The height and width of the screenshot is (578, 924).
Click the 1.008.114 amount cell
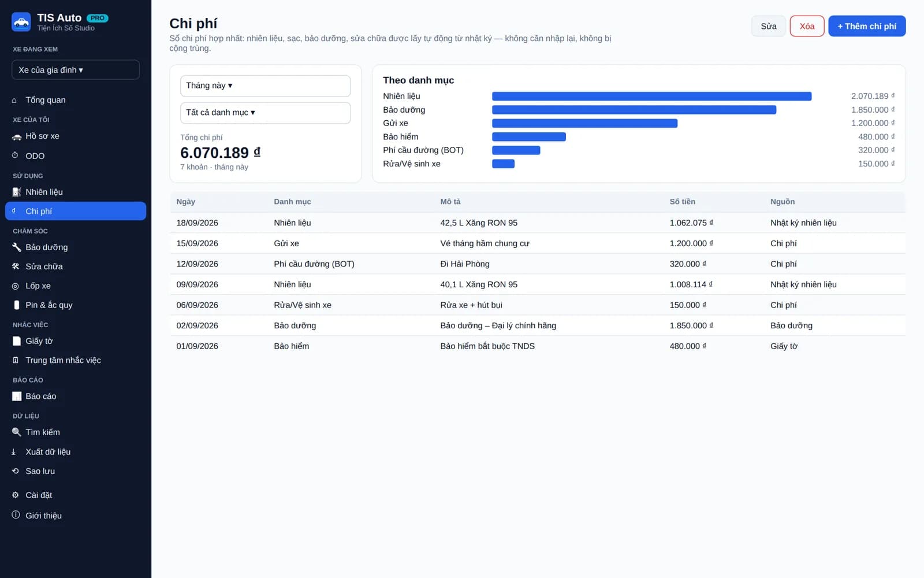tap(691, 284)
